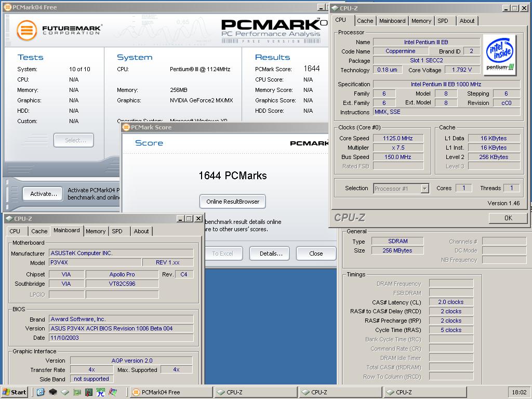The height and width of the screenshot is (399, 532).
Task: Click the 'Pentium® III @ 1124MHz' CPU text
Action: [x=200, y=69]
